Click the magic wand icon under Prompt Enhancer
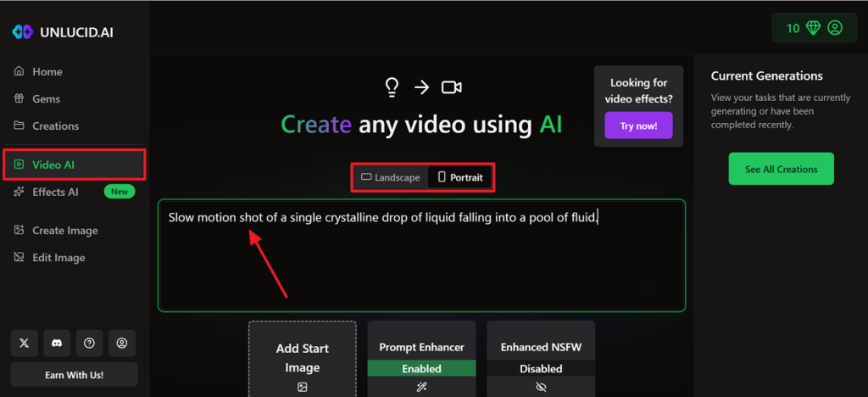 click(x=422, y=388)
